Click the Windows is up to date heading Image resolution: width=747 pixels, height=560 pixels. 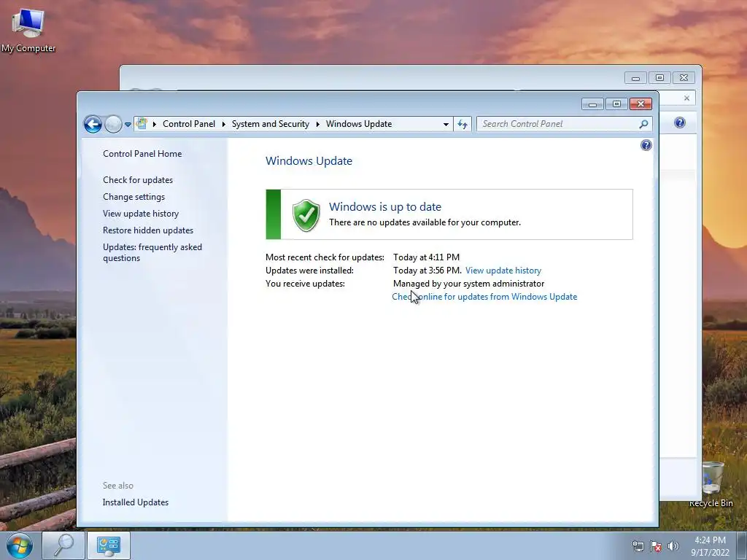click(385, 206)
